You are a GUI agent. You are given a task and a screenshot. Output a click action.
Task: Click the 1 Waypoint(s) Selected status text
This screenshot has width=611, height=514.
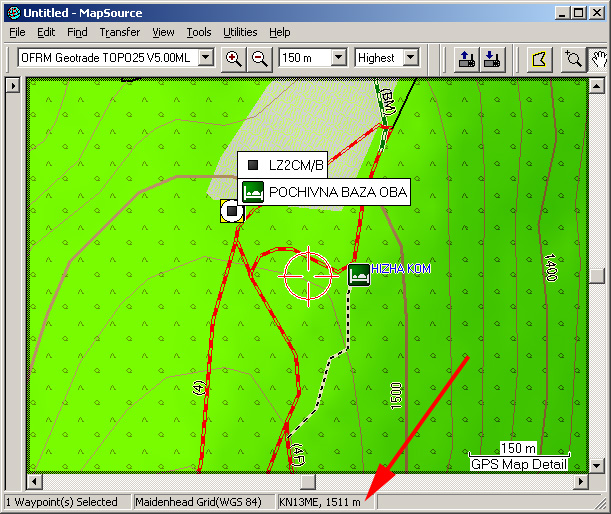pos(62,502)
